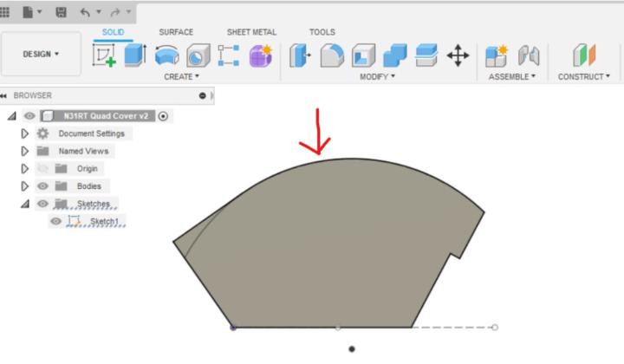Click the Create Sketch tool icon

click(104, 56)
